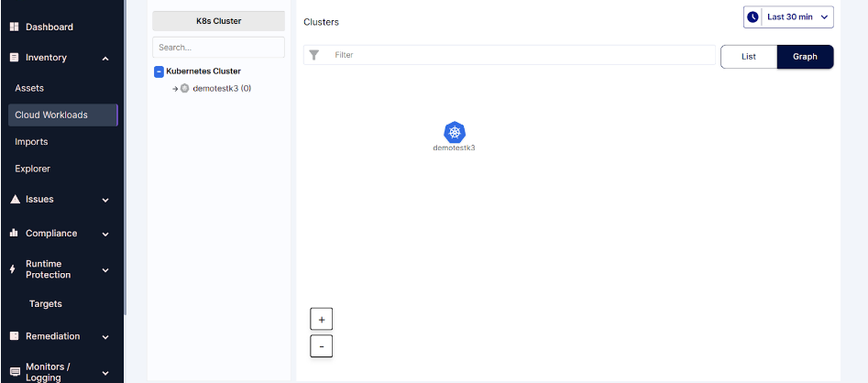Screen dimensions: 868x383
Task: Expand the Runtime Protection chevron
Action: (105, 270)
